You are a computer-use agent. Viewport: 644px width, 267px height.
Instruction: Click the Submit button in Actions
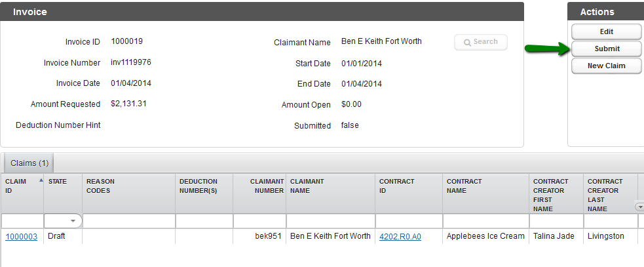click(x=606, y=49)
